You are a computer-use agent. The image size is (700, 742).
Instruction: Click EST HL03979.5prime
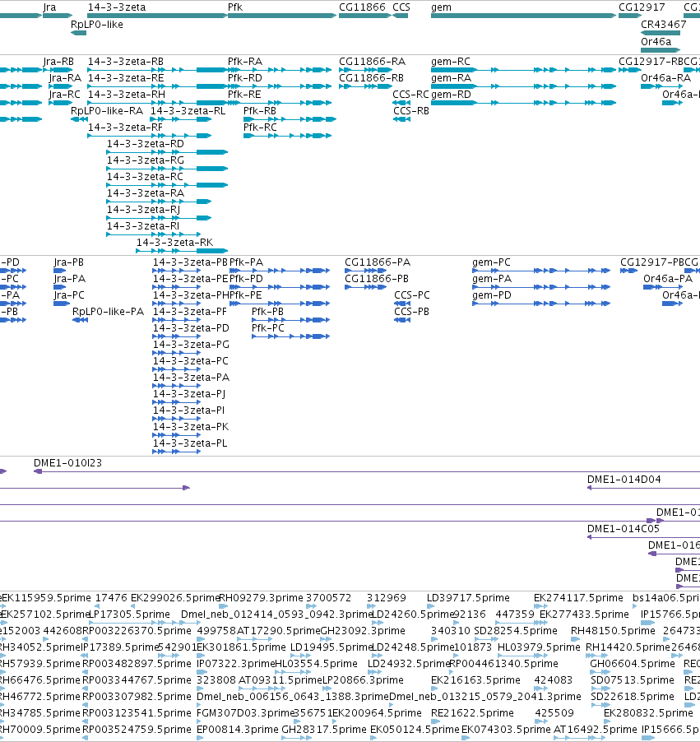[x=539, y=647]
